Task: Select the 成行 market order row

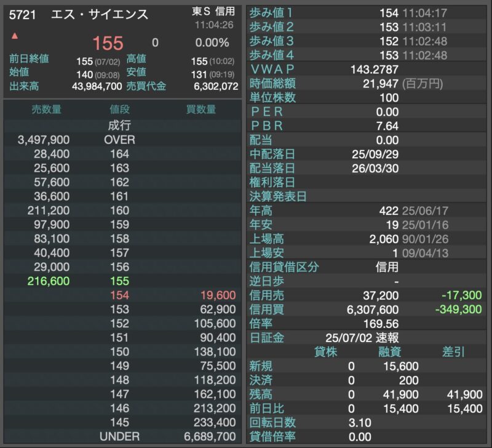Action: tap(122, 126)
